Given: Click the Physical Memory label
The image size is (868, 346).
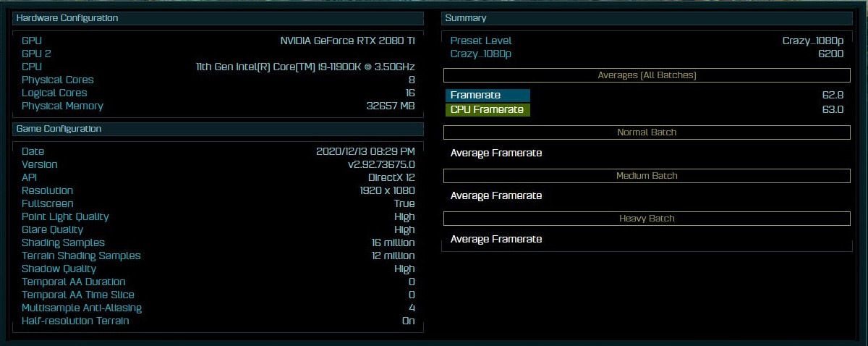Looking at the screenshot, I should (62, 106).
